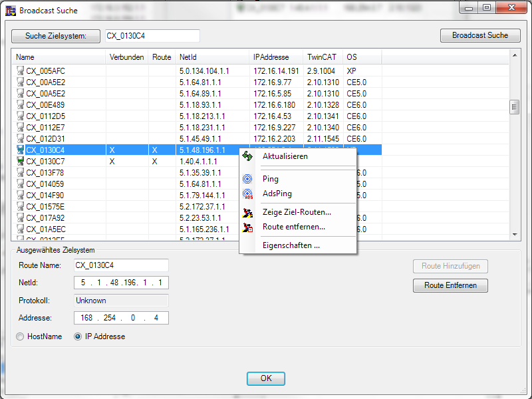The width and height of the screenshot is (532, 399).
Task: Click the Addresse IP input field
Action: (x=121, y=318)
